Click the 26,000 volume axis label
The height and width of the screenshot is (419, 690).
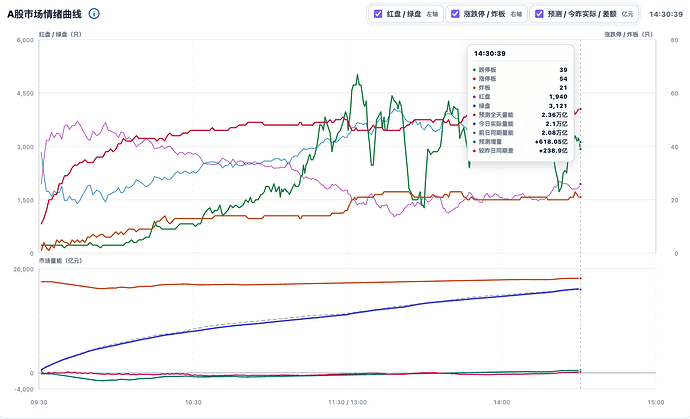click(23, 269)
